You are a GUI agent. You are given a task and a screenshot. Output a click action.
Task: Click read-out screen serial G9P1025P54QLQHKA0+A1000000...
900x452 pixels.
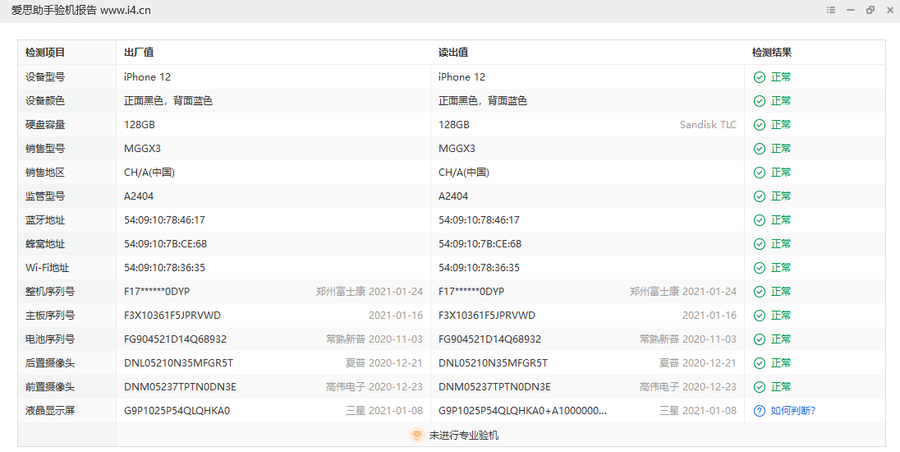point(522,411)
